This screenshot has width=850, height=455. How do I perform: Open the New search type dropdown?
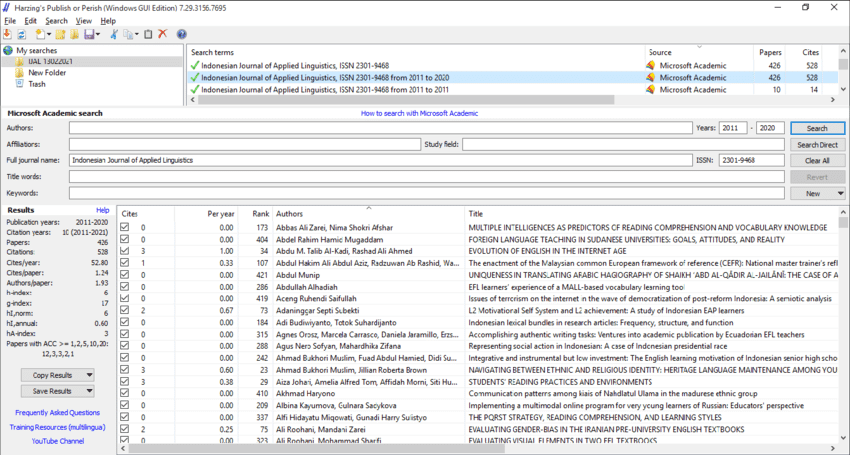pos(817,193)
